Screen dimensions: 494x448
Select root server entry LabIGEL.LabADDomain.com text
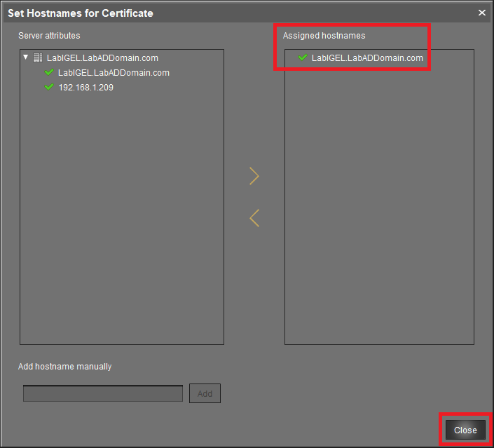(102, 58)
